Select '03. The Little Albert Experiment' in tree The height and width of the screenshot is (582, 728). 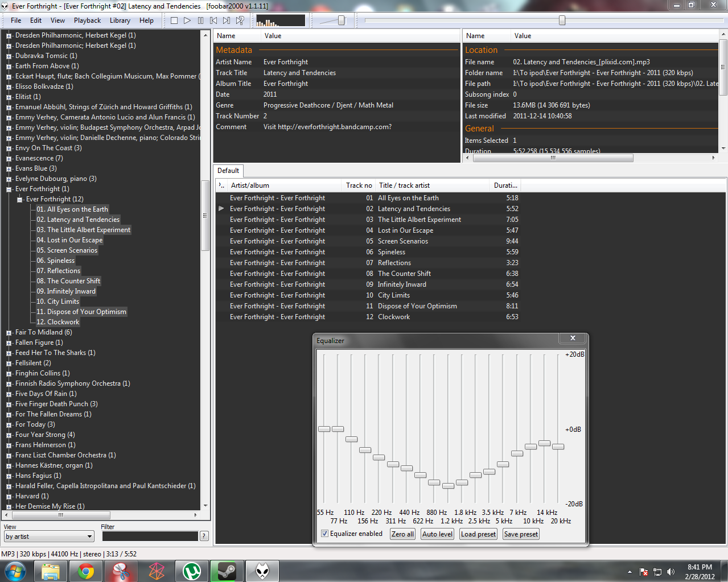pyautogui.click(x=84, y=230)
